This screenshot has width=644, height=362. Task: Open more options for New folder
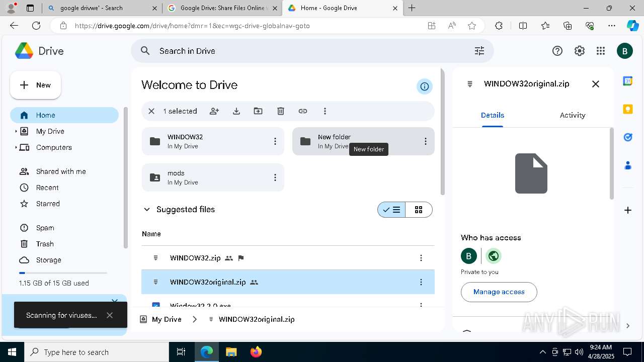(x=426, y=141)
